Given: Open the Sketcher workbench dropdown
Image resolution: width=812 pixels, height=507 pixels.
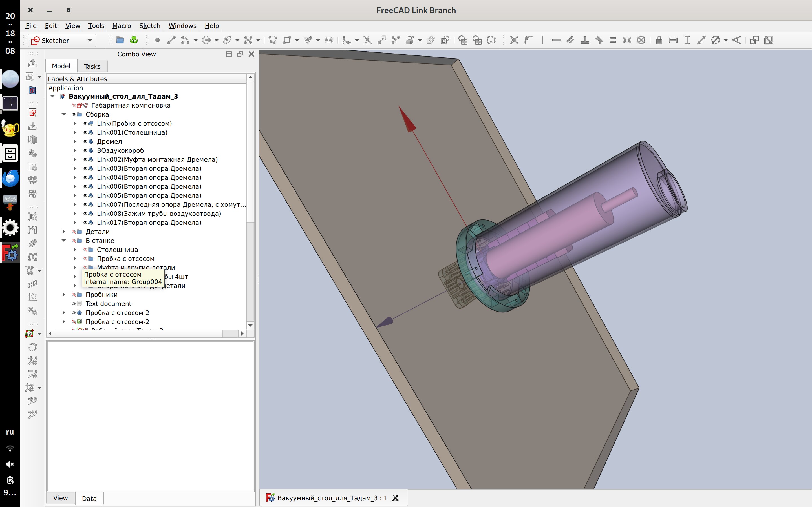Looking at the screenshot, I should pyautogui.click(x=90, y=41).
